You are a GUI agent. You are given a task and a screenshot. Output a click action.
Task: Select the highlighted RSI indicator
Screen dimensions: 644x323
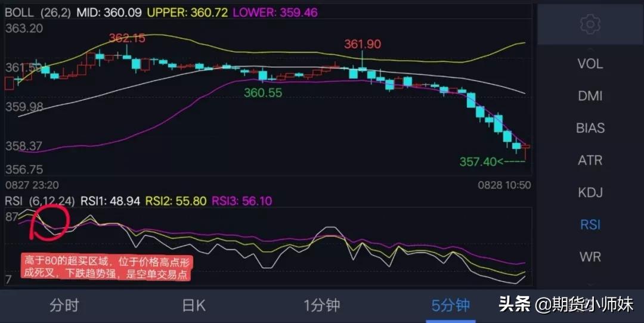click(x=590, y=225)
